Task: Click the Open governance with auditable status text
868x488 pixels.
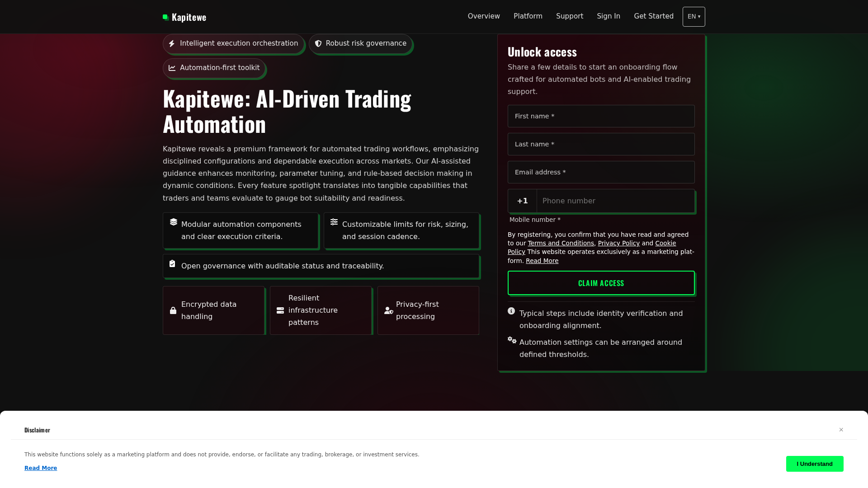Action: pos(283,266)
